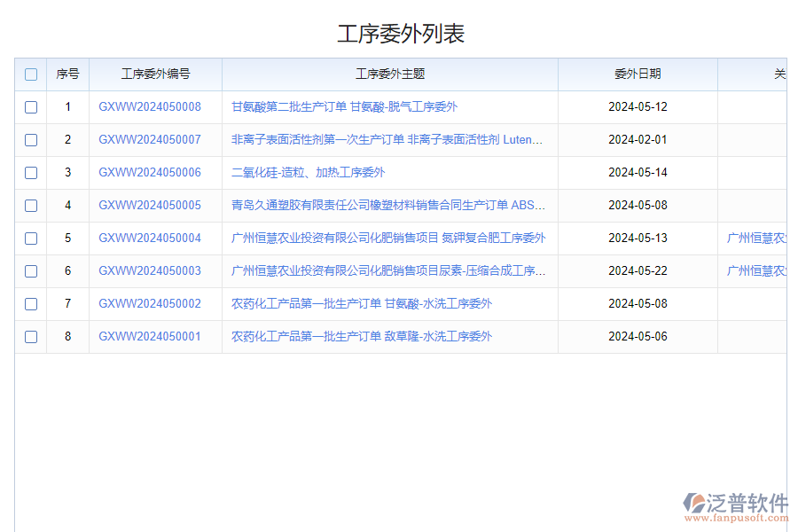Image resolution: width=798 pixels, height=532 pixels.
Task: Open the 甘氨酸第二批生产订单 脱气工序委外 subject
Action: click(344, 107)
